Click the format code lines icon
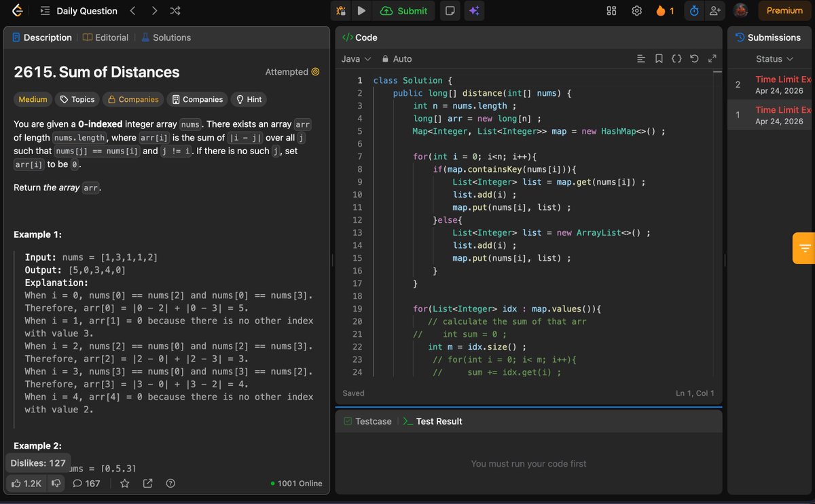The image size is (815, 504). click(x=641, y=59)
